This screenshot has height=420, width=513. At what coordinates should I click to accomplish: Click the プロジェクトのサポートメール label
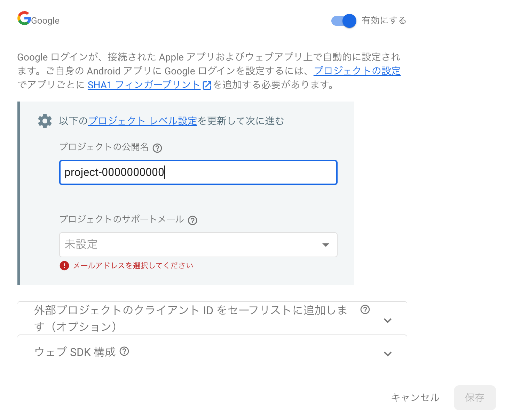point(122,219)
